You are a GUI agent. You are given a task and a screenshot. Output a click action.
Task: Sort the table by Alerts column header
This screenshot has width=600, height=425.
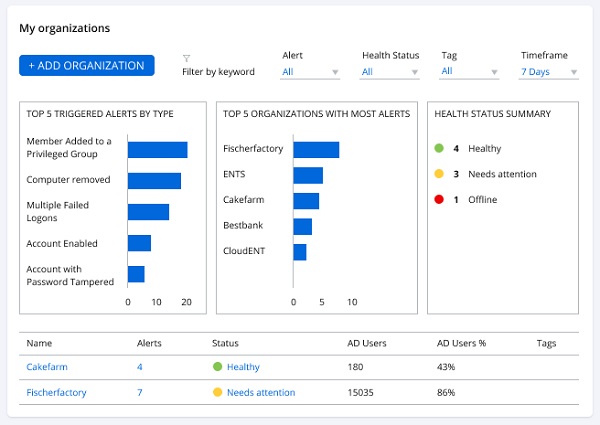coord(149,343)
